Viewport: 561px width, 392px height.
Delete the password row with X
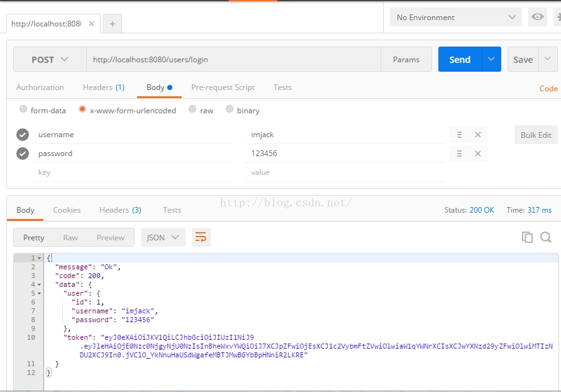pos(477,154)
